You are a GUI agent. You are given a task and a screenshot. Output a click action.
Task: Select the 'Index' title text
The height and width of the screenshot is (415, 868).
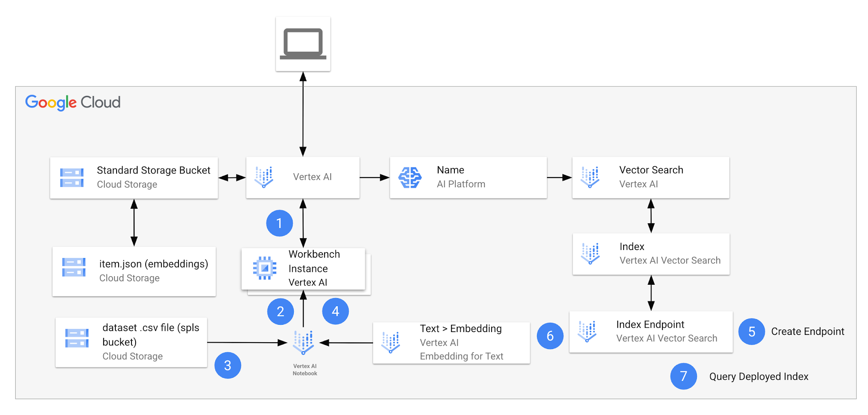click(x=632, y=246)
